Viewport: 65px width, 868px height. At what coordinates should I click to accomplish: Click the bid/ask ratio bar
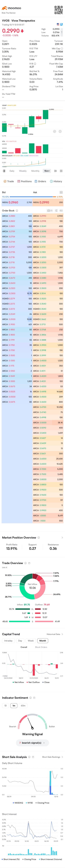click(x=33, y=197)
